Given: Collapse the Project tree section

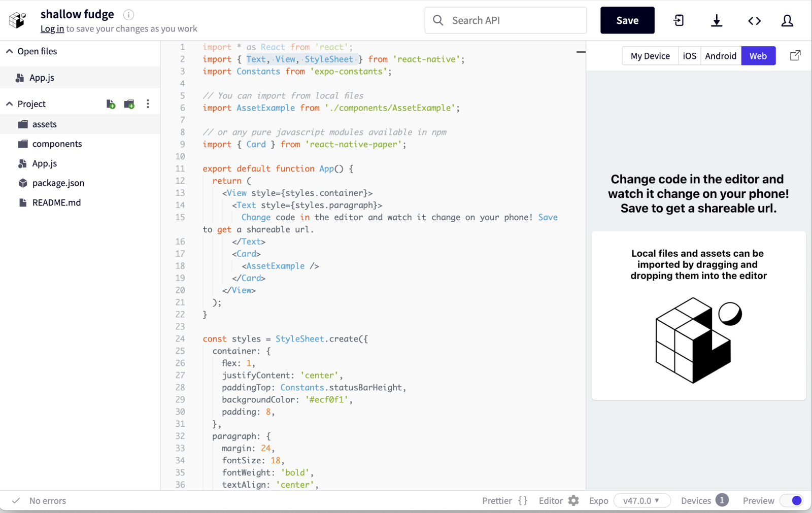Looking at the screenshot, I should pos(9,104).
